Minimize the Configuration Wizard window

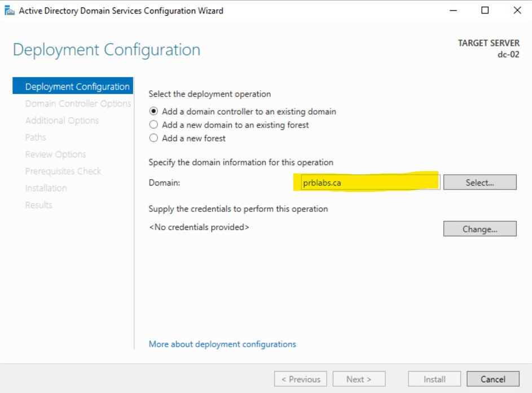(452, 11)
